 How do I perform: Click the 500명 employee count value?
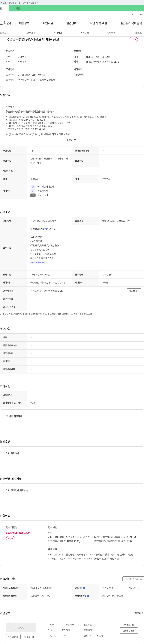point(100,636)
